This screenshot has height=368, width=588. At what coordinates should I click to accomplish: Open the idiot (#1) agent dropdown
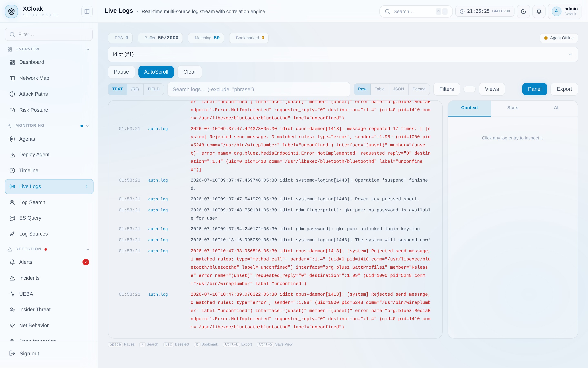(x=343, y=55)
